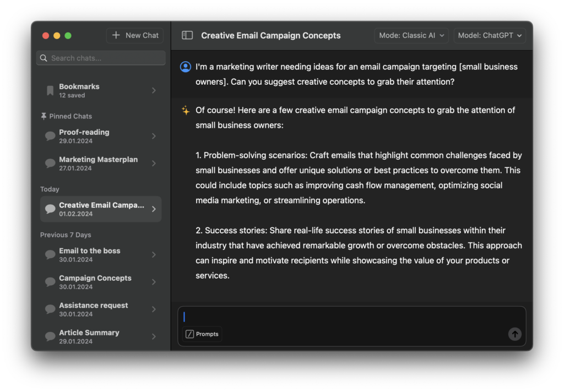The width and height of the screenshot is (564, 392).
Task: Click the chevron on Proof-reading chat
Action: [154, 137]
